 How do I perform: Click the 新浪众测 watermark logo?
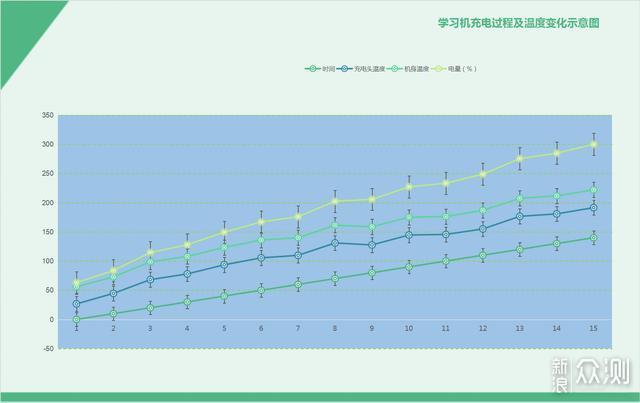coord(604,375)
